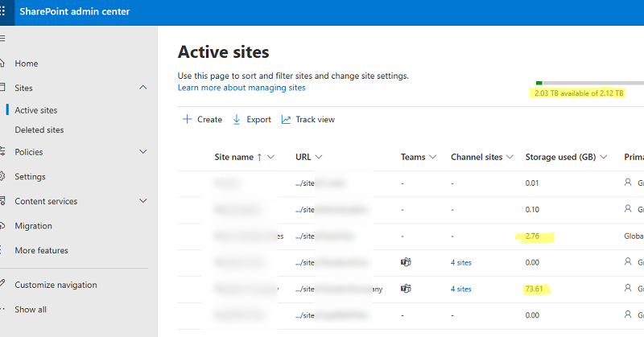Screen dimensions: 644x337
Task: Open the app launcher waffle icon
Action: click(x=2, y=11)
